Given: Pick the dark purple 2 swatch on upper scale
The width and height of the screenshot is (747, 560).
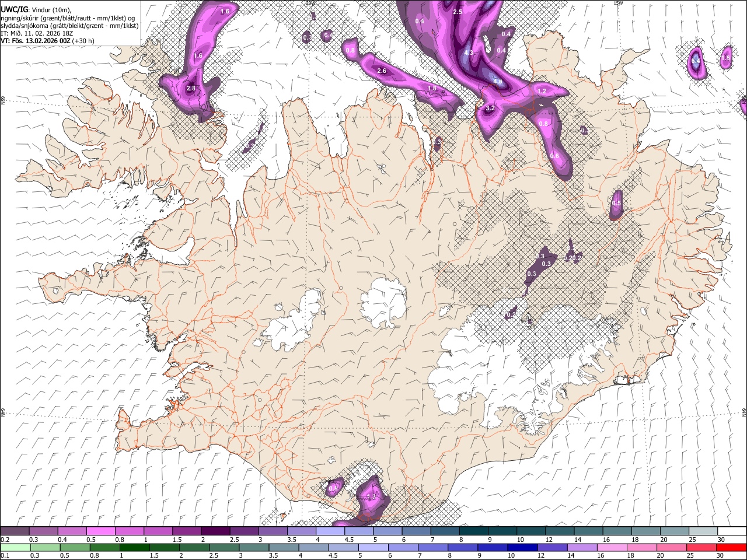Looking at the screenshot, I should tap(215, 531).
